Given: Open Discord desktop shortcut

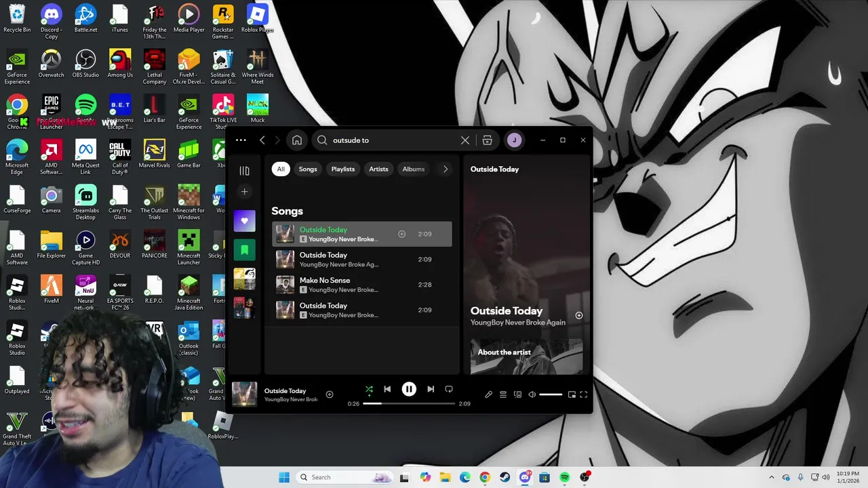Looking at the screenshot, I should [51, 22].
